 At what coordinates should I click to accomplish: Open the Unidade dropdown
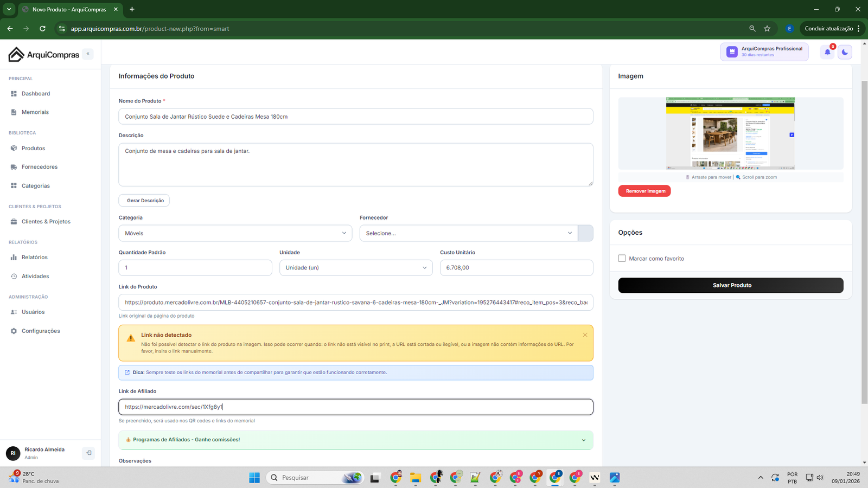tap(355, 268)
